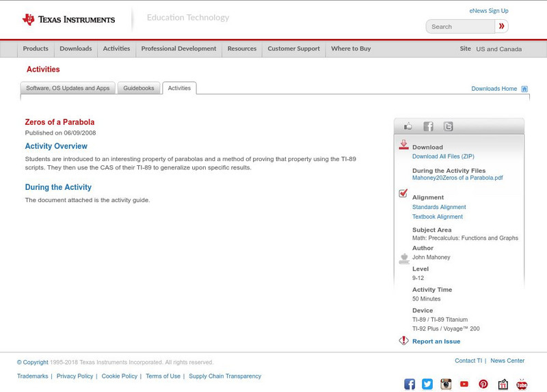Viewport: 547px width, 392px height.
Task: Click Published on 06/09/2008 text
Action: (60, 132)
